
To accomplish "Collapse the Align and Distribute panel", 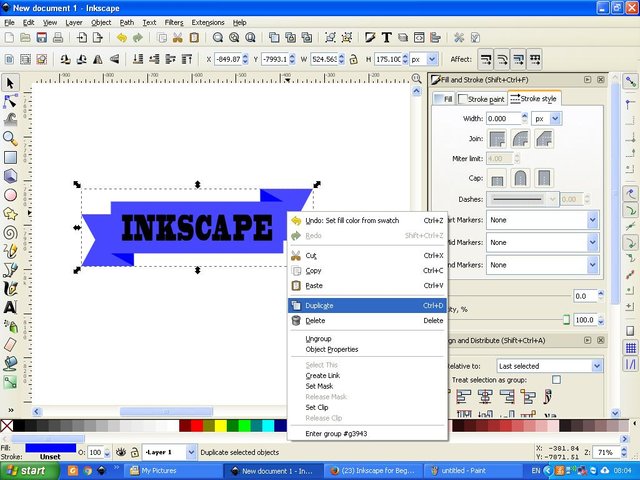I will coord(587,340).
